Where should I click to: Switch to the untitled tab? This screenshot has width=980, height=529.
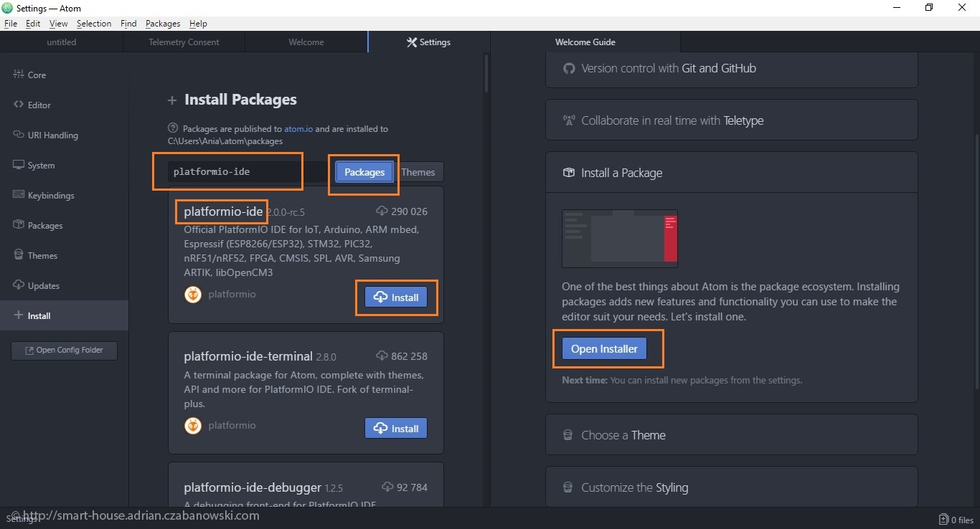62,42
